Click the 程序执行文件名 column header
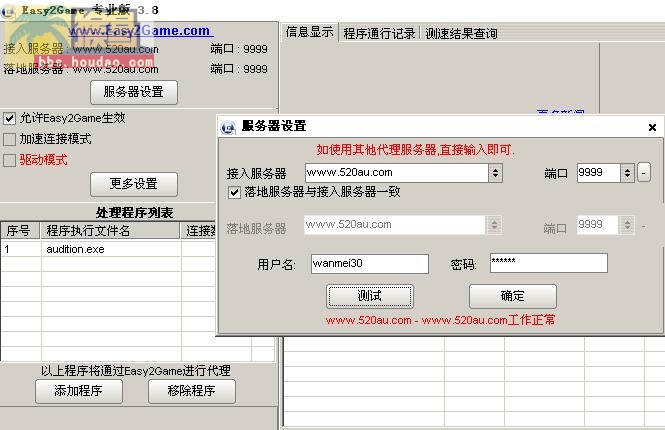The width and height of the screenshot is (665, 430). (110, 231)
